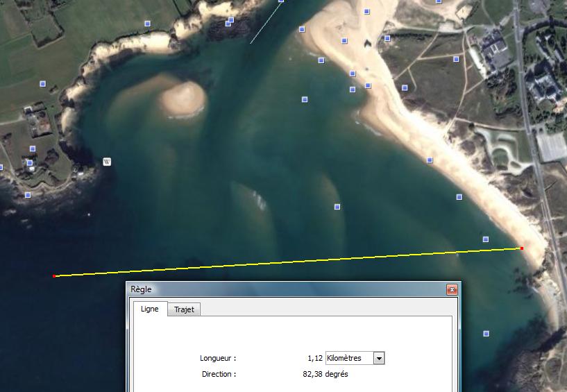567x392 pixels.
Task: Open photo marker beside the ruler's east endpoint
Action: (486, 239)
